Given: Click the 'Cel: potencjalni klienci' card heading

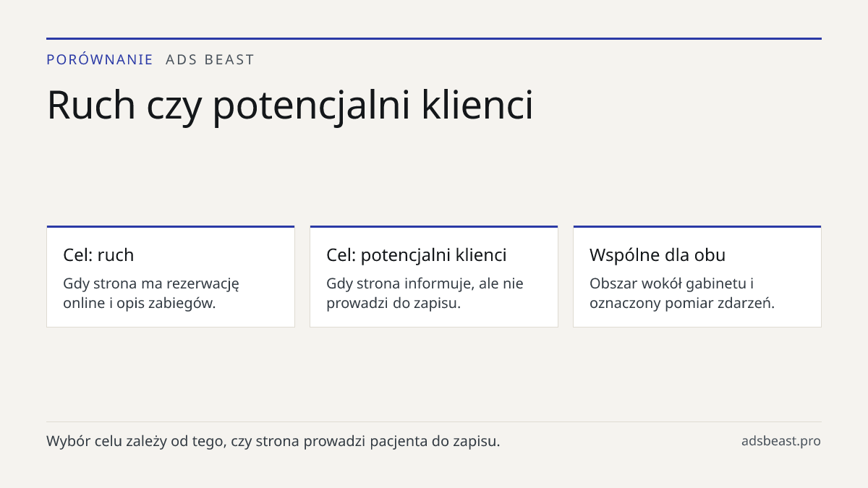Looking at the screenshot, I should (417, 254).
